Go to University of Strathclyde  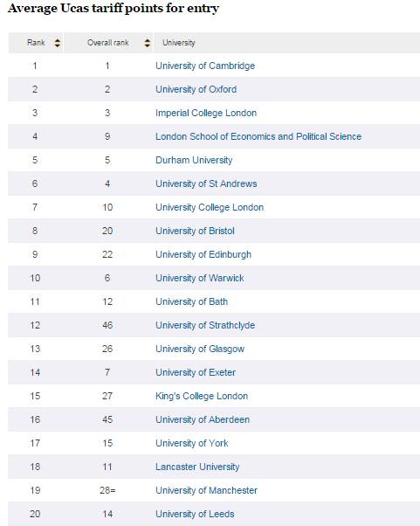tap(205, 325)
